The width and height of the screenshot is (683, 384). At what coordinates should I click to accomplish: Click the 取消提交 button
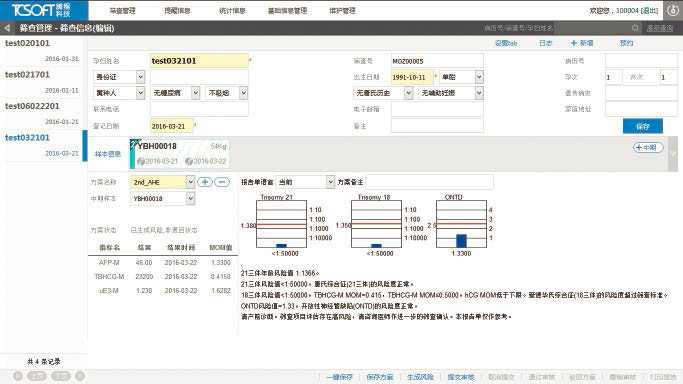(x=501, y=377)
